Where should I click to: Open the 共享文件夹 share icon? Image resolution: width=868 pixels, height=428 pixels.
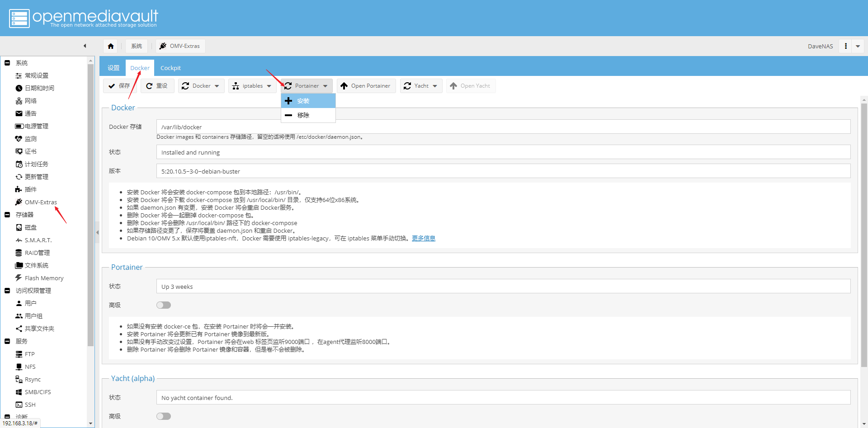point(19,329)
